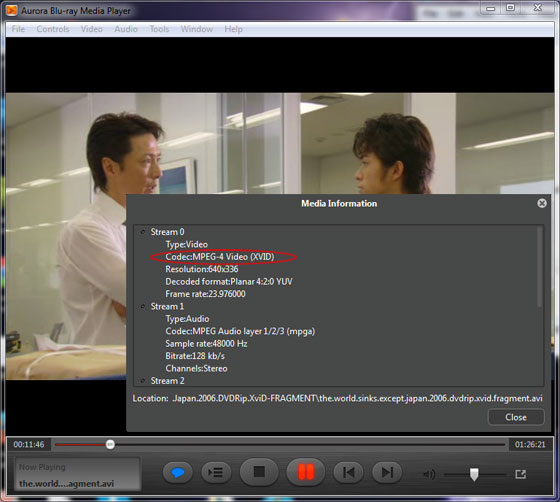Click the Media Information scrollbar
This screenshot has width=560, height=502.
click(x=540, y=267)
